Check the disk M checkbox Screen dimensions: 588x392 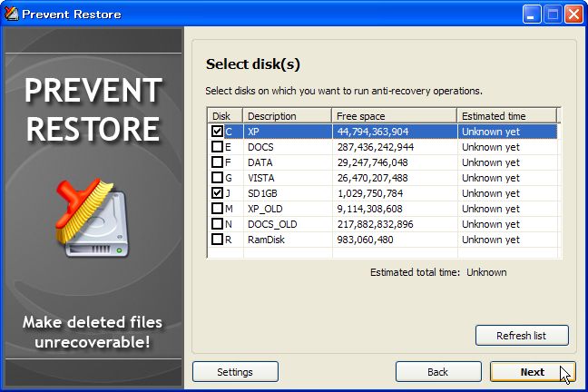217,208
